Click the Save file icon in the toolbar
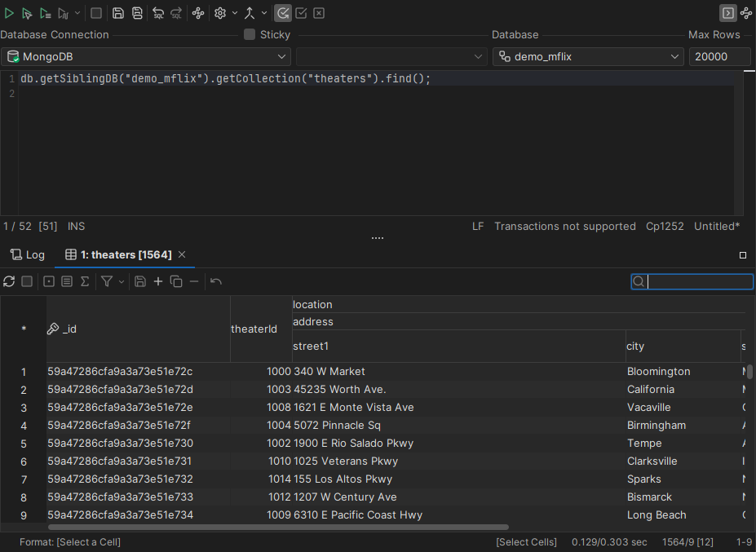The height and width of the screenshot is (552, 756). click(118, 12)
